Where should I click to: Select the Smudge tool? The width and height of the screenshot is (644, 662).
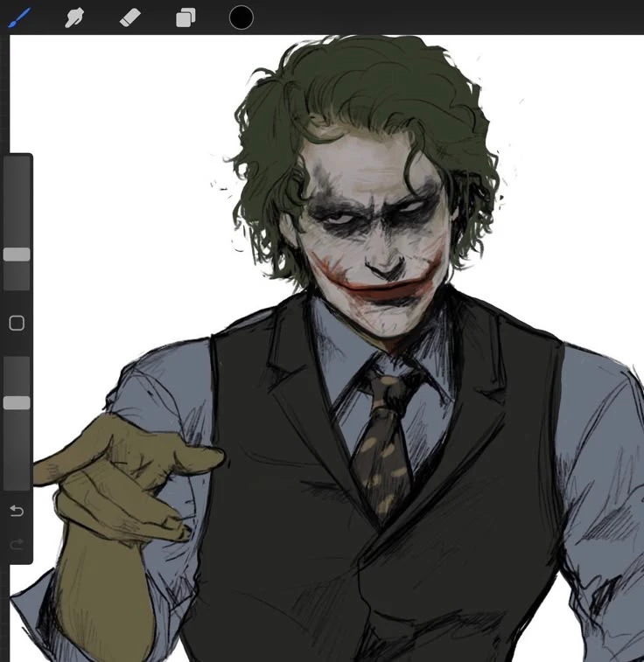click(x=73, y=18)
